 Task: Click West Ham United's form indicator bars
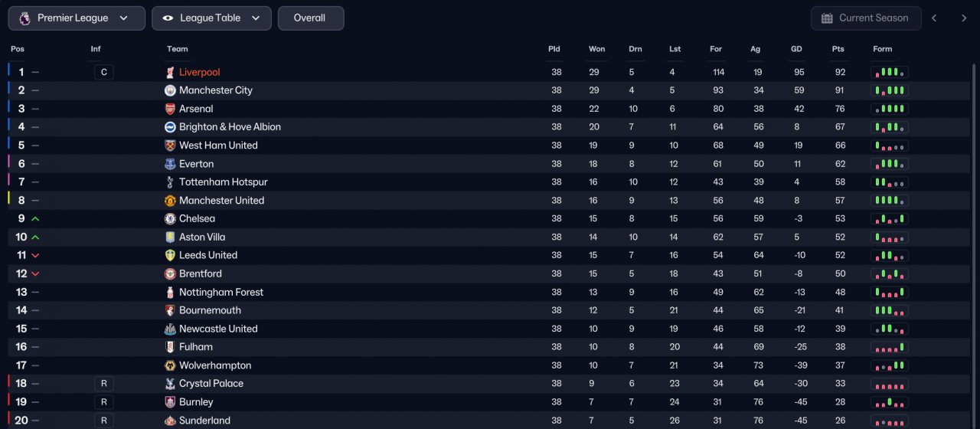890,146
